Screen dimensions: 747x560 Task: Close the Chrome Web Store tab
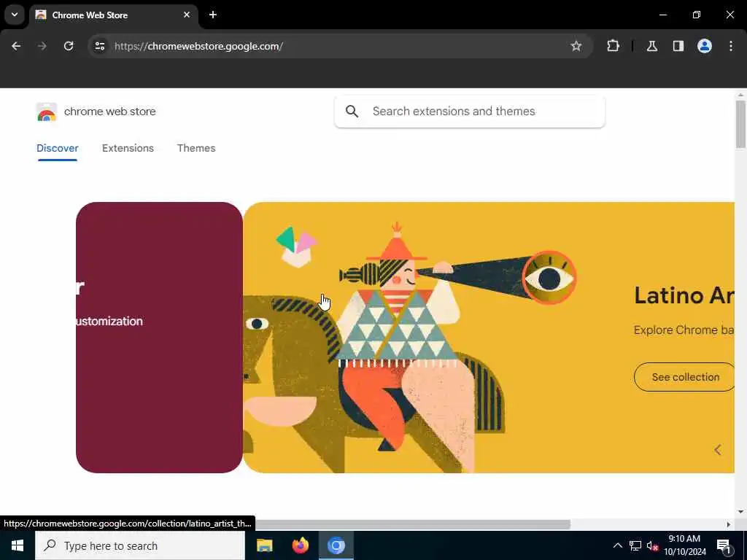point(187,15)
